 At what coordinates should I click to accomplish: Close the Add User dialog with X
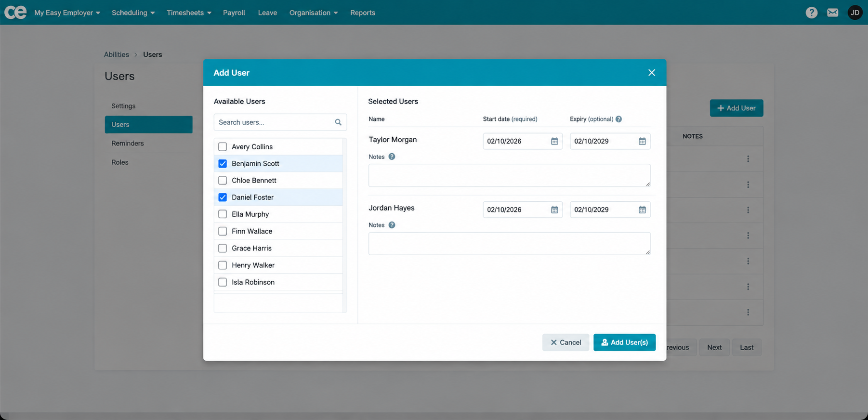pos(652,73)
